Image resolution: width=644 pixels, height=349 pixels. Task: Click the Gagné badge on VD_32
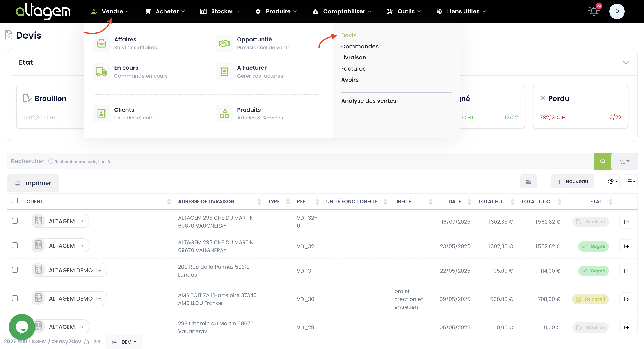pos(594,246)
